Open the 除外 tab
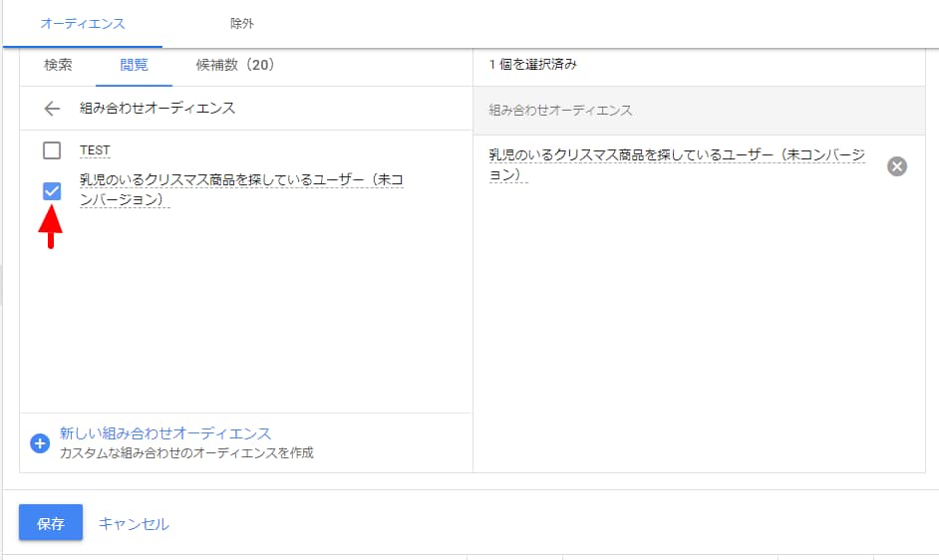 [x=241, y=23]
